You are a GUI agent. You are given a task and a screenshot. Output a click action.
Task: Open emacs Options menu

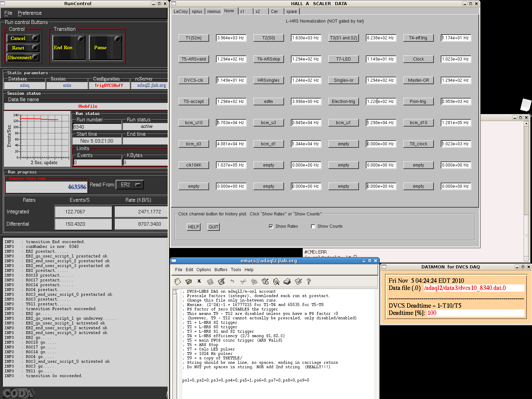[204, 270]
